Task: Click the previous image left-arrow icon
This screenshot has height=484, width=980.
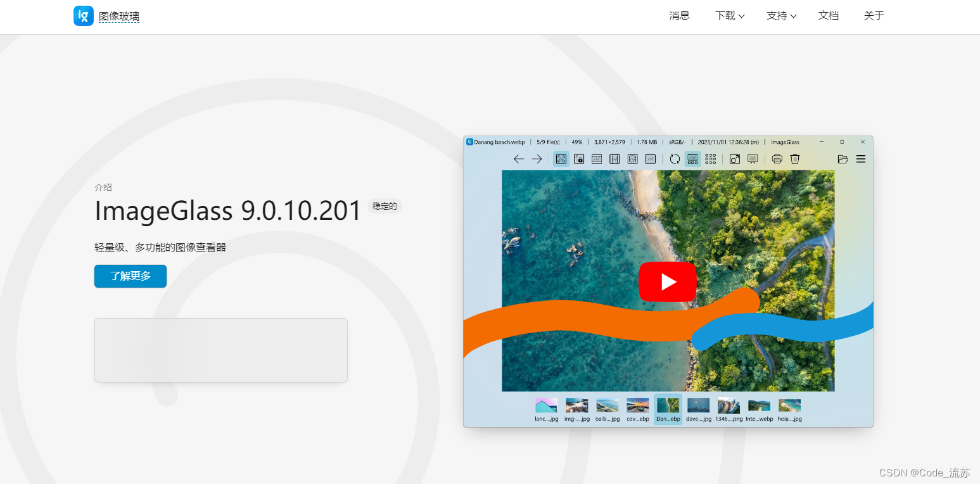Action: (519, 159)
